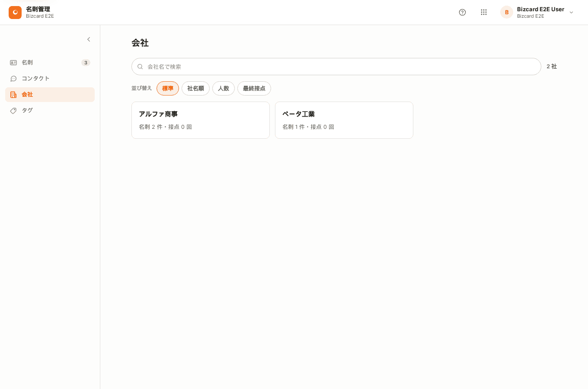
Task: Click the Bizcard E2E User name
Action: 540,9
